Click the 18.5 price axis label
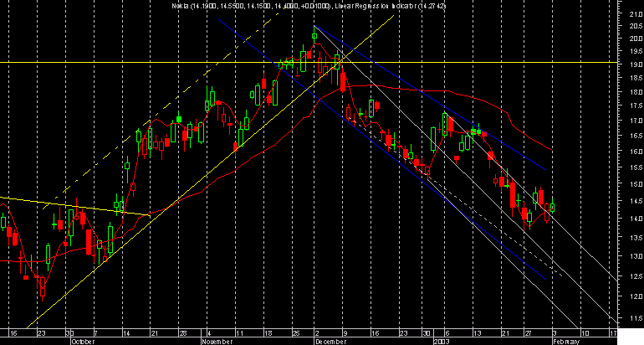Viewport: 644px width, 345px height. pos(636,78)
